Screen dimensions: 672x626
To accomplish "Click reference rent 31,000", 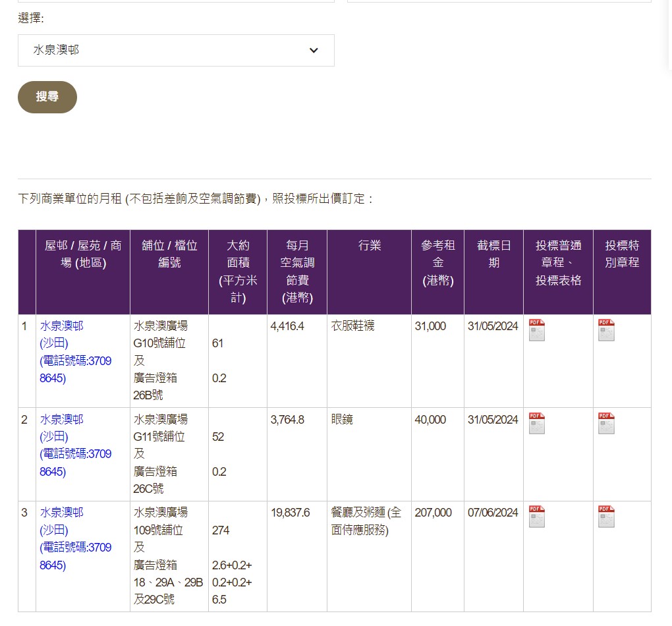I will coord(430,326).
